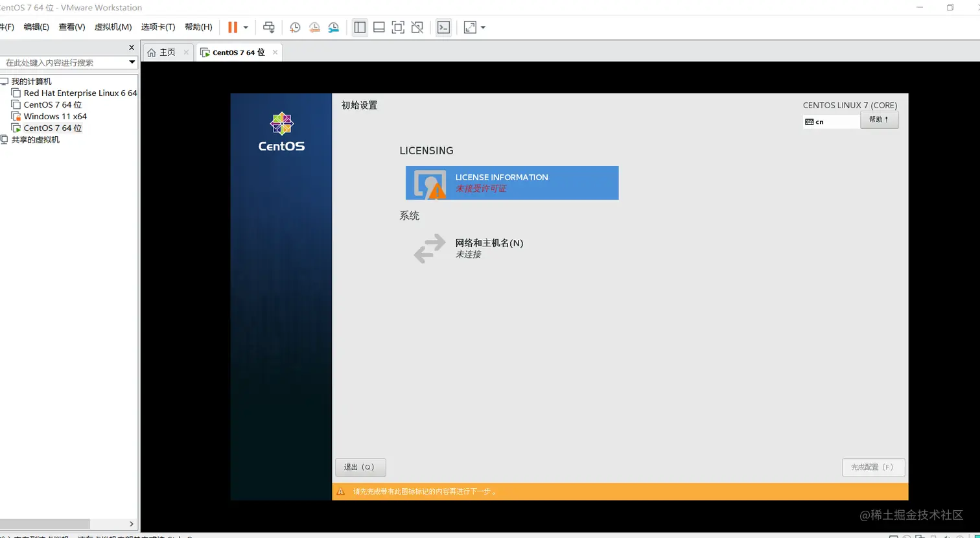The image size is (980, 538).
Task: Close the library sidebar panel
Action: tap(132, 47)
